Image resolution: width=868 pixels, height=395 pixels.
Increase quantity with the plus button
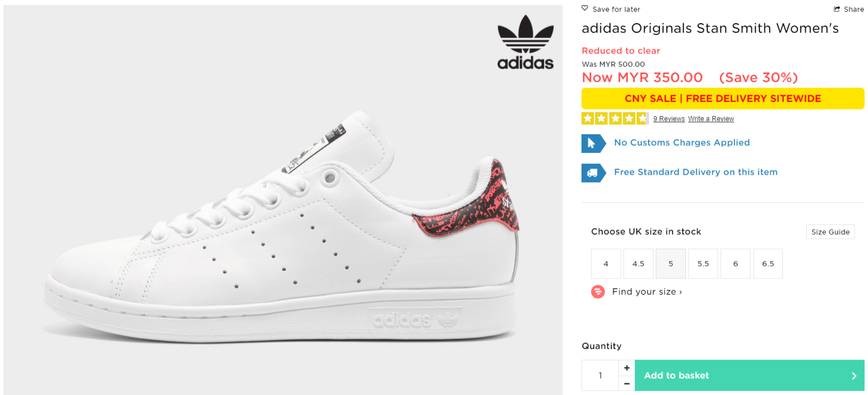(626, 368)
